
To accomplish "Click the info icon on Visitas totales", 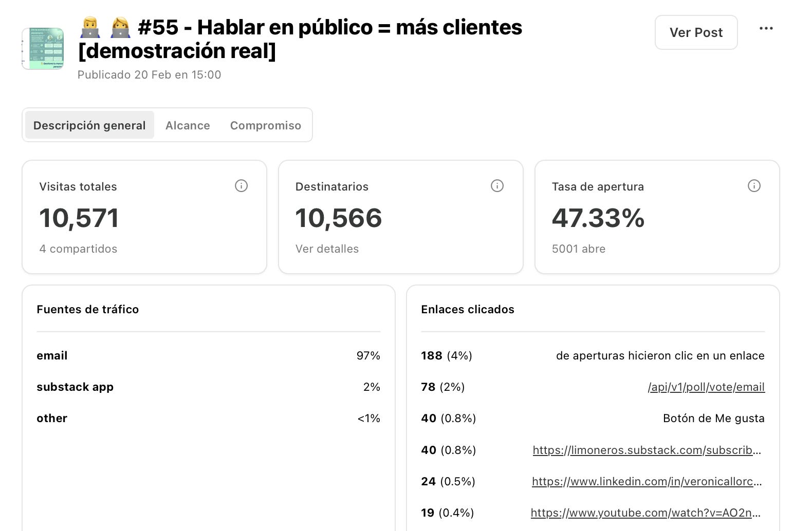I will pos(241,186).
